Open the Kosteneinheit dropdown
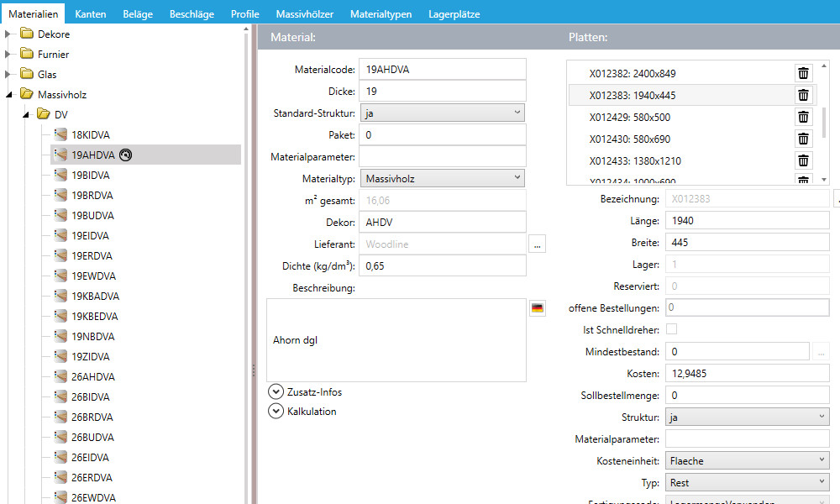840x504 pixels. 748,460
